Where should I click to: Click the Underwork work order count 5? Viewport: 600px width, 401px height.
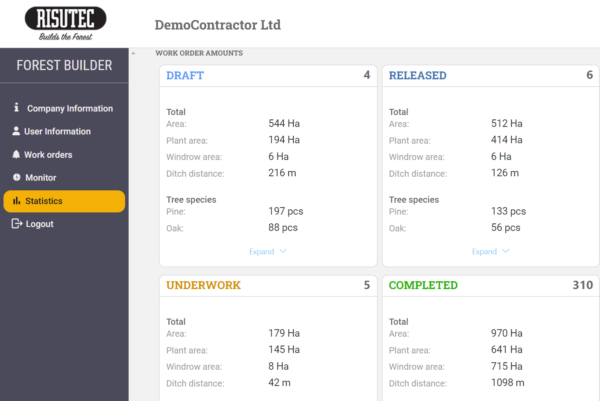366,285
